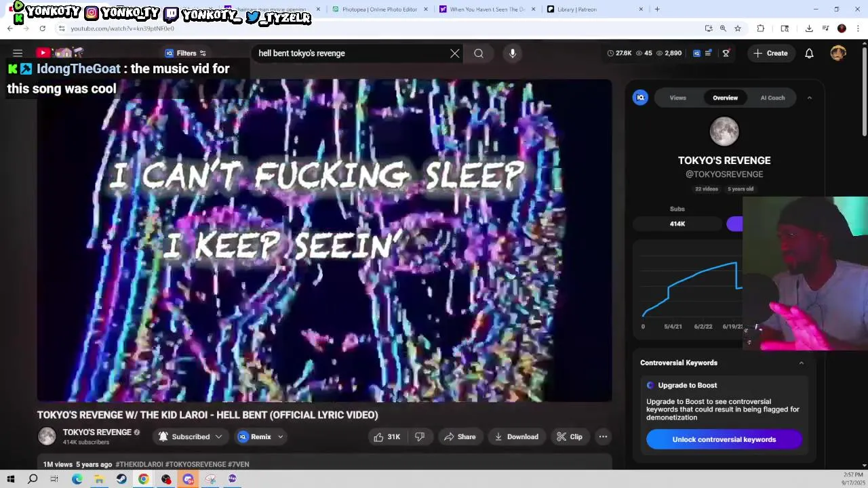Click the video player to pause

coord(324,241)
